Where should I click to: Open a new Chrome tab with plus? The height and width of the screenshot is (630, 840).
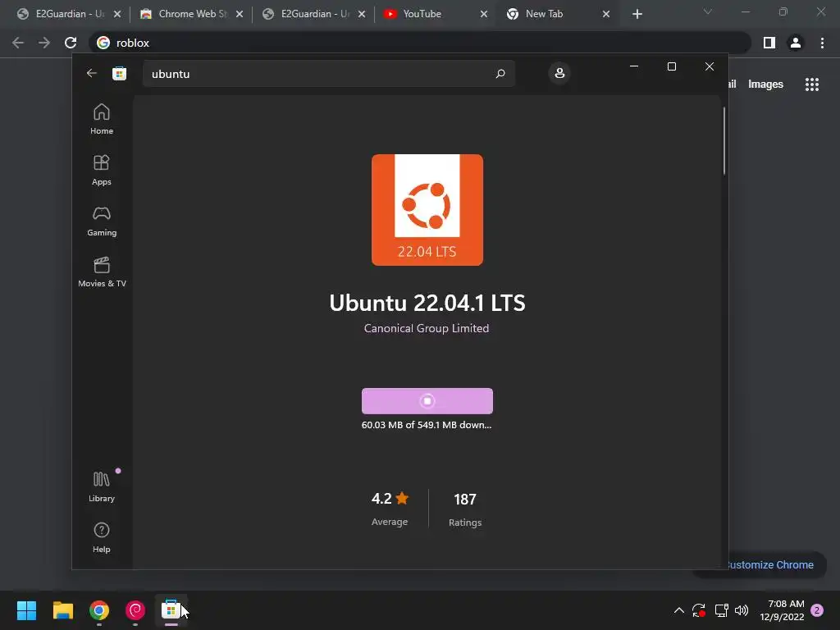[637, 14]
